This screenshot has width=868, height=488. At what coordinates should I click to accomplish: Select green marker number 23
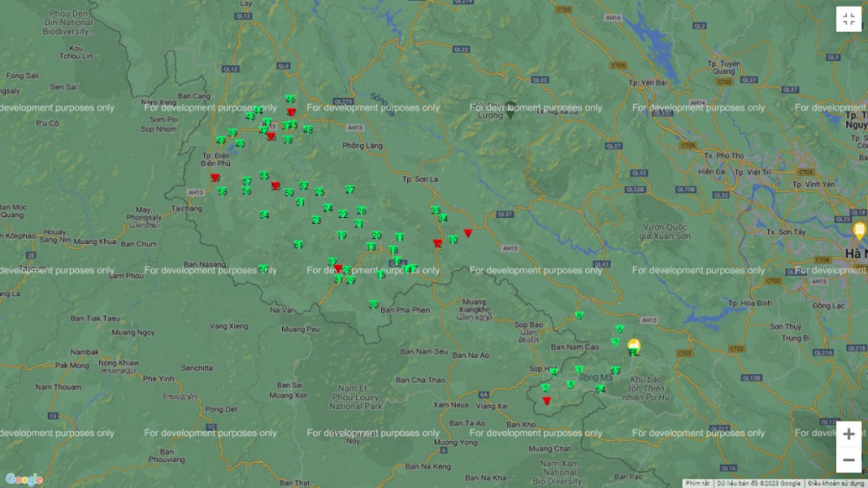pos(316,221)
